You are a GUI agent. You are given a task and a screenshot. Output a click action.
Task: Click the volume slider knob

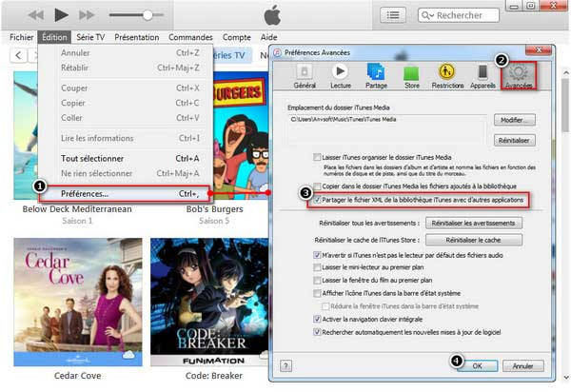tap(148, 15)
